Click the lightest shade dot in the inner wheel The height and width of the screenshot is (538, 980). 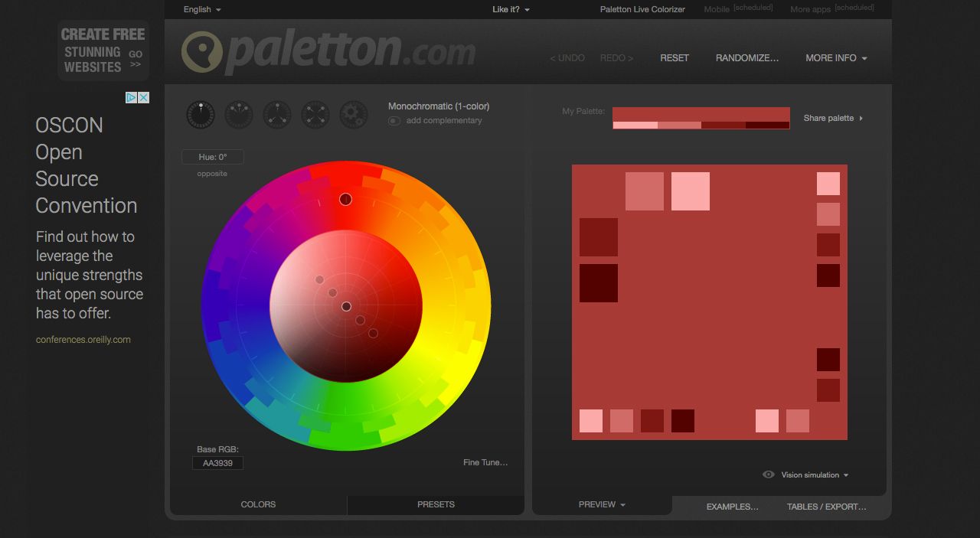pos(319,279)
